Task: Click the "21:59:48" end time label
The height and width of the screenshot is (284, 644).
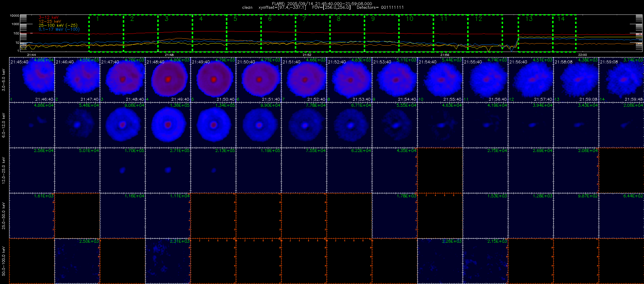Action: pos(634,99)
